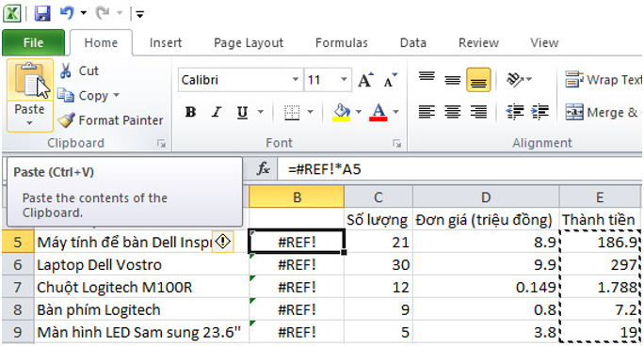Open Fill Color dropdown arrow
This screenshot has width=644, height=346.
[x=359, y=112]
